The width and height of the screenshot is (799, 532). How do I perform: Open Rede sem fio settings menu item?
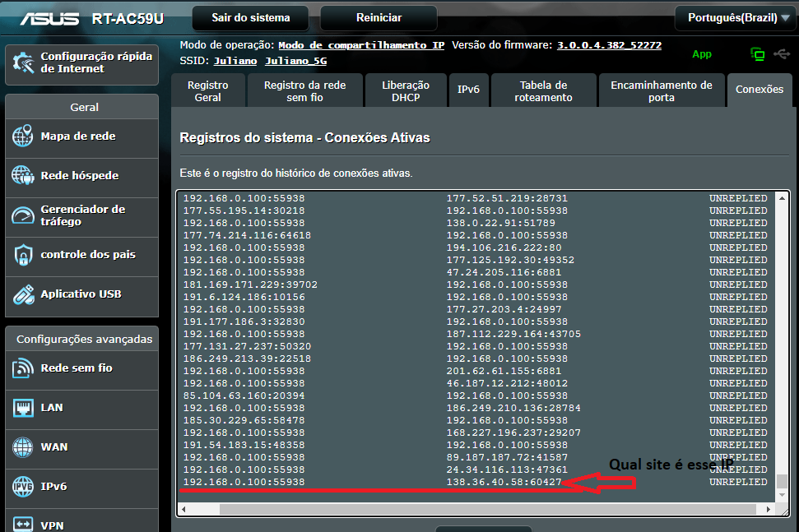point(82,370)
